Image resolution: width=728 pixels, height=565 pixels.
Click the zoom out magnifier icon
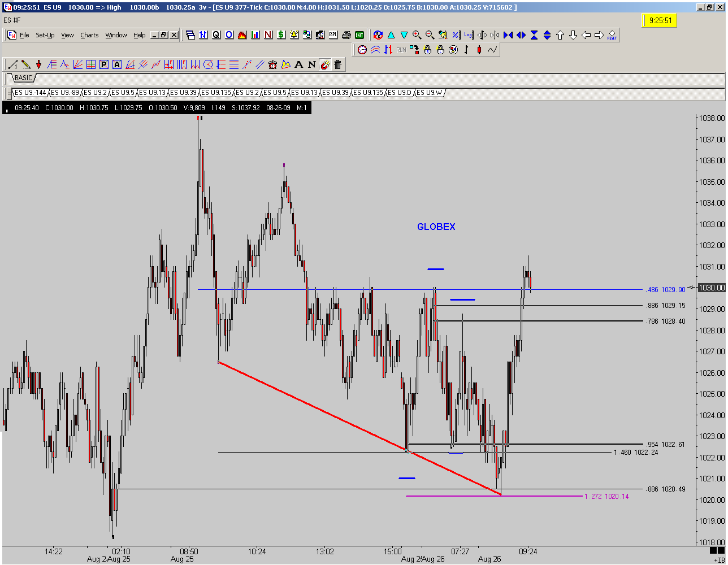pyautogui.click(x=430, y=35)
